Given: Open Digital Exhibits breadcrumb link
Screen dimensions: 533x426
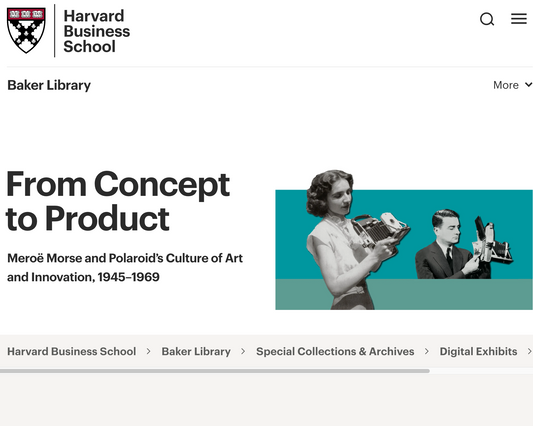Looking at the screenshot, I should pyautogui.click(x=478, y=351).
